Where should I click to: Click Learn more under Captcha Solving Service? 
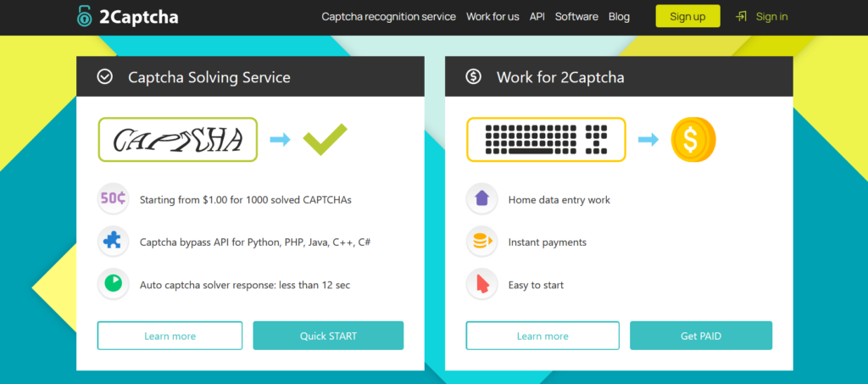(x=170, y=336)
